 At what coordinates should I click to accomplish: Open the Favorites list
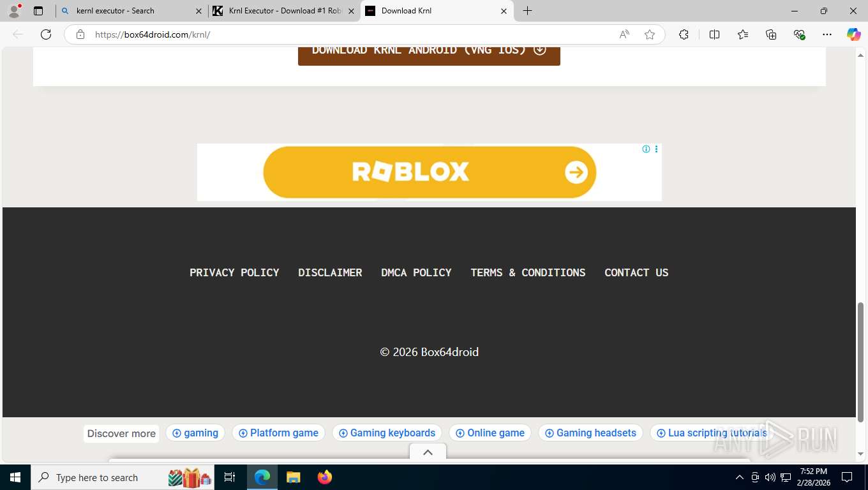point(743,34)
